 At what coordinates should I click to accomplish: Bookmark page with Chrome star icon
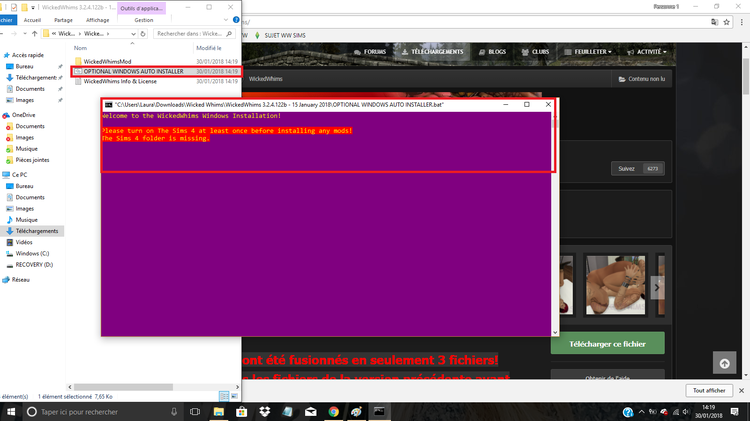click(727, 22)
